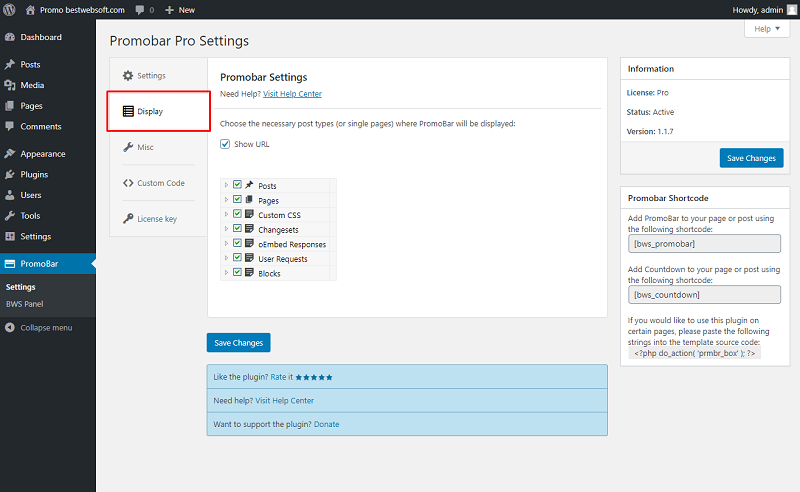The width and height of the screenshot is (800, 492).
Task: Click the Rate it link
Action: point(282,377)
